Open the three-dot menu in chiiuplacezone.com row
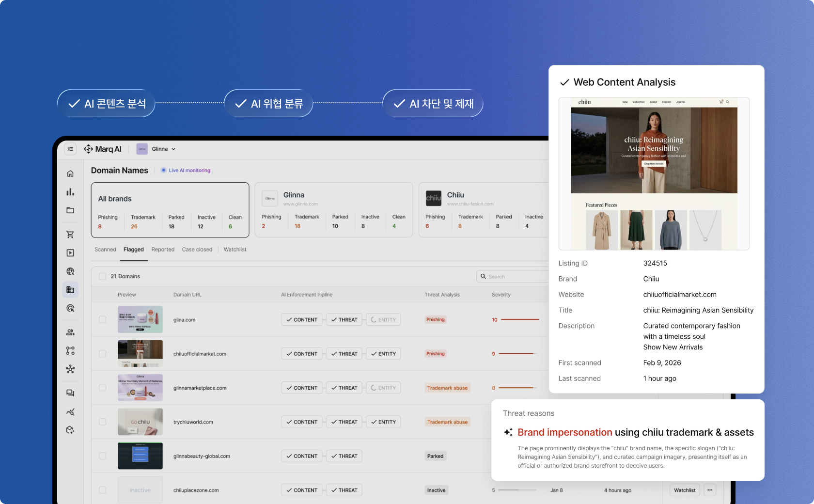This screenshot has height=504, width=814. pyautogui.click(x=710, y=490)
